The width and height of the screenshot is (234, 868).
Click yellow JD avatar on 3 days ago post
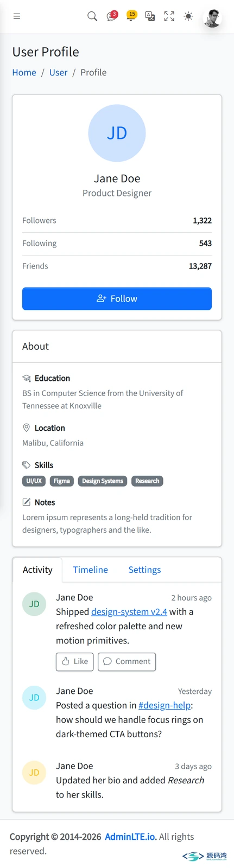point(34,773)
